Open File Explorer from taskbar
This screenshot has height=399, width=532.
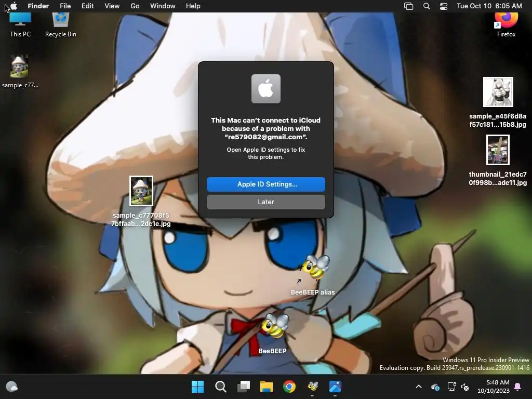pyautogui.click(x=267, y=387)
